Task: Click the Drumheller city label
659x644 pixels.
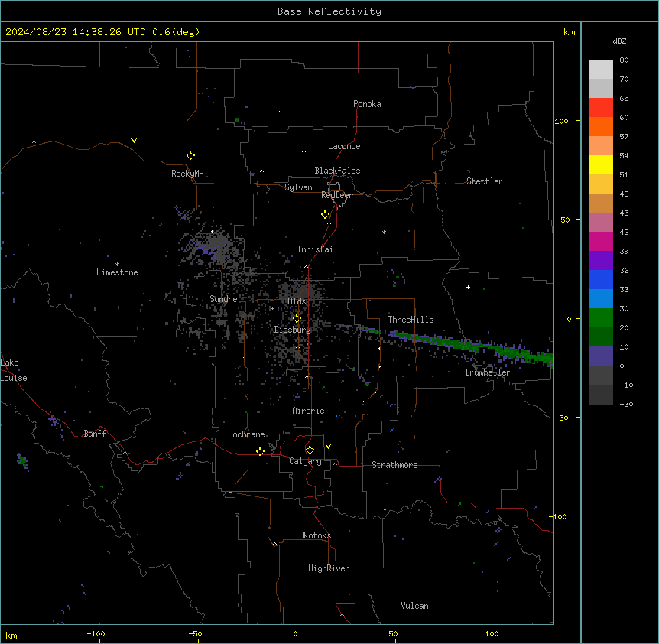Action: [488, 372]
